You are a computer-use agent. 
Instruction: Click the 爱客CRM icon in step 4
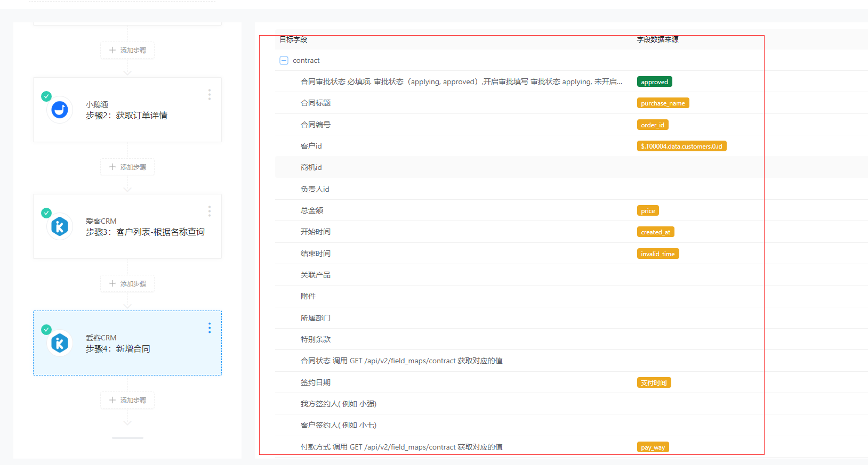(x=60, y=343)
